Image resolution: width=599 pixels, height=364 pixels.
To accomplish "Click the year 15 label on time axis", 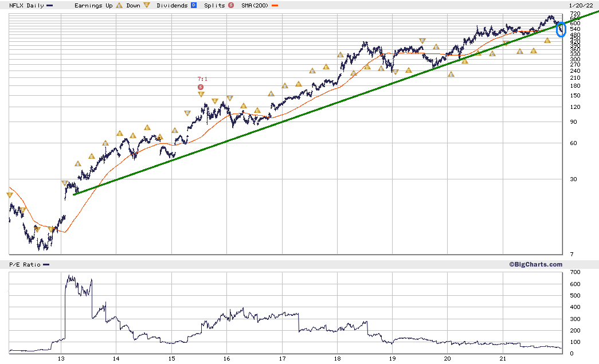I will click(171, 359).
